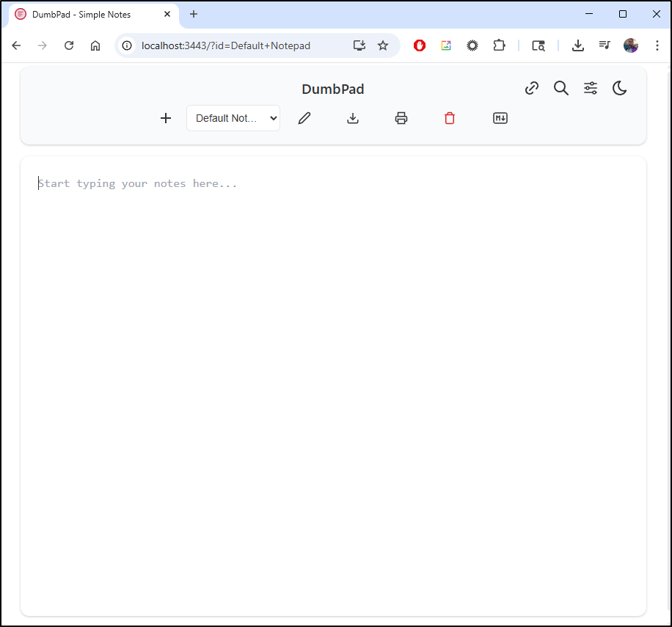672x627 pixels.
Task: Open the colorful image-edit extension icon
Action: pos(446,45)
